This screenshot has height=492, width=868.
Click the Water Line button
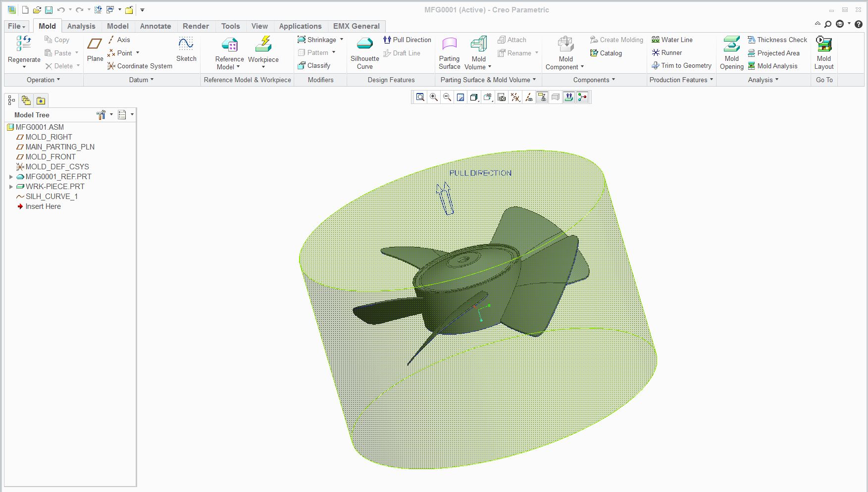pos(672,40)
